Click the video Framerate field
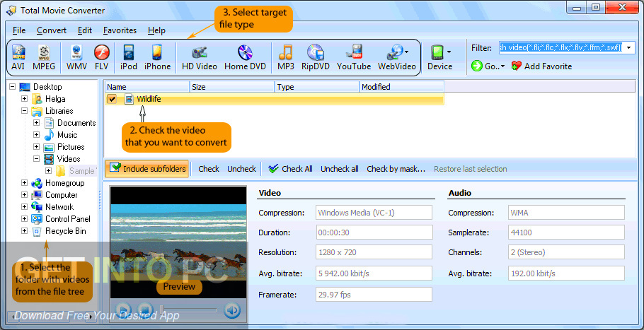The width and height of the screenshot is (644, 330). (374, 295)
